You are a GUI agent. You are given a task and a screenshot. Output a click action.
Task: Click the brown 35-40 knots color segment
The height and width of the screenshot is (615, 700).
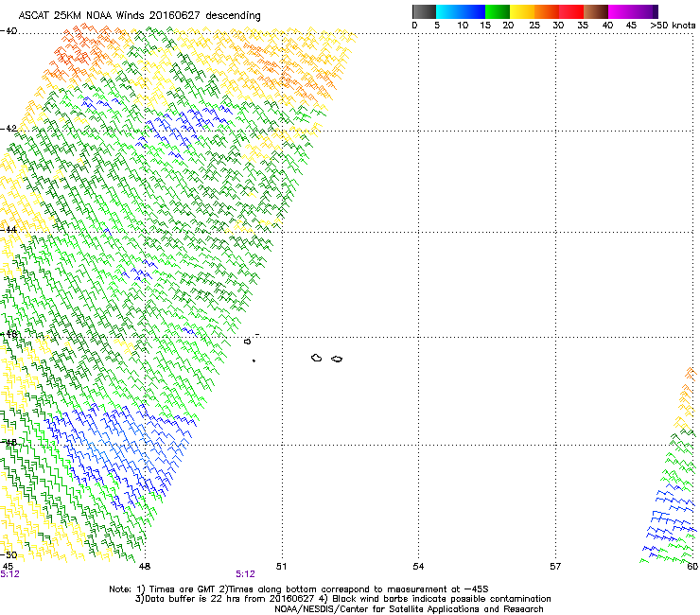coord(596,11)
